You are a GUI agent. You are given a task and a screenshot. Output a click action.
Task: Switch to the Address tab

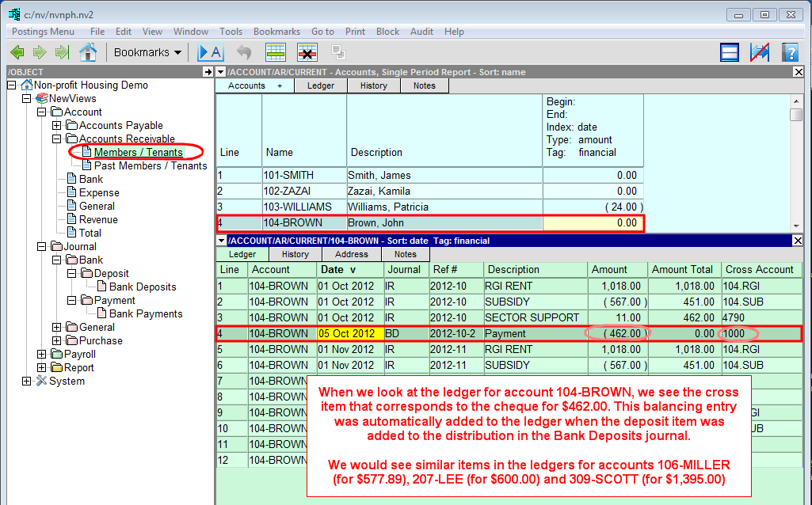click(351, 254)
